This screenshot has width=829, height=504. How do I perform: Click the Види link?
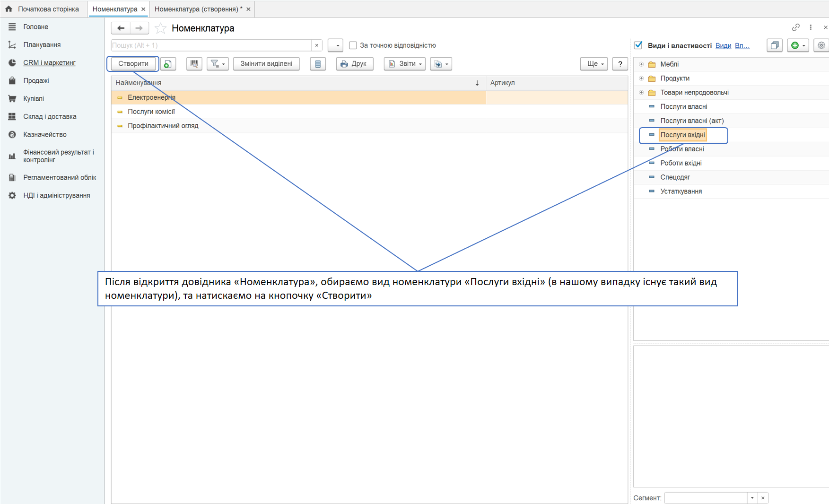(x=723, y=45)
